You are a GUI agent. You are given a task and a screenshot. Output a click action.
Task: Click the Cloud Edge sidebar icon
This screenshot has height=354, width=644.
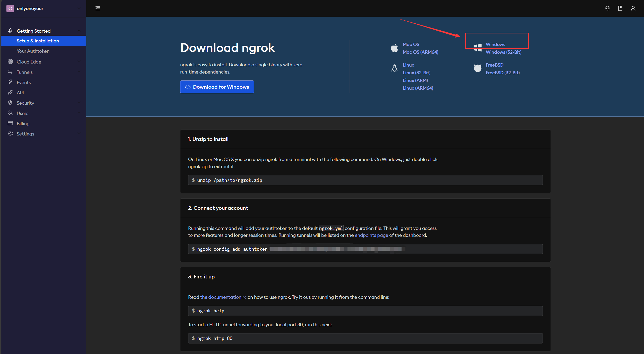tap(11, 61)
